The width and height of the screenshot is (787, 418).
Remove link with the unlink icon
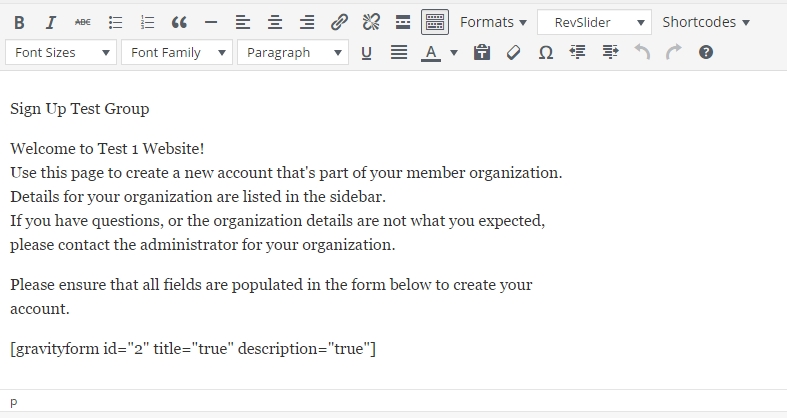click(x=371, y=22)
